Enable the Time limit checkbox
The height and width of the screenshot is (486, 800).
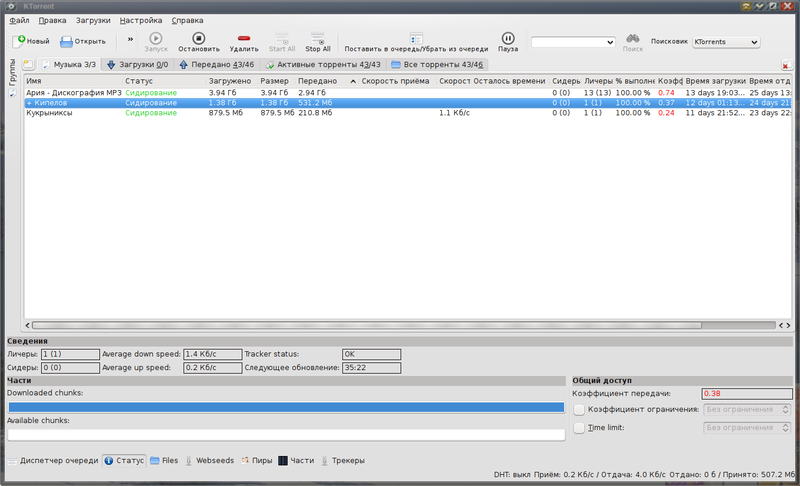(579, 428)
